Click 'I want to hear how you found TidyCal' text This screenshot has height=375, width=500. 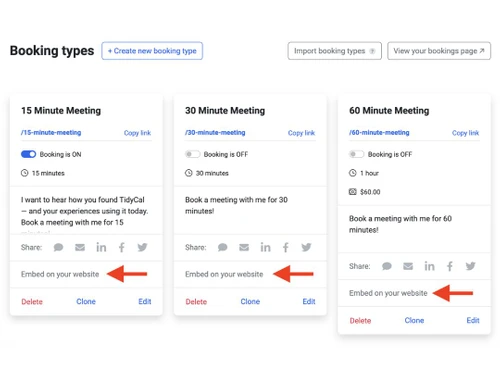(83, 200)
